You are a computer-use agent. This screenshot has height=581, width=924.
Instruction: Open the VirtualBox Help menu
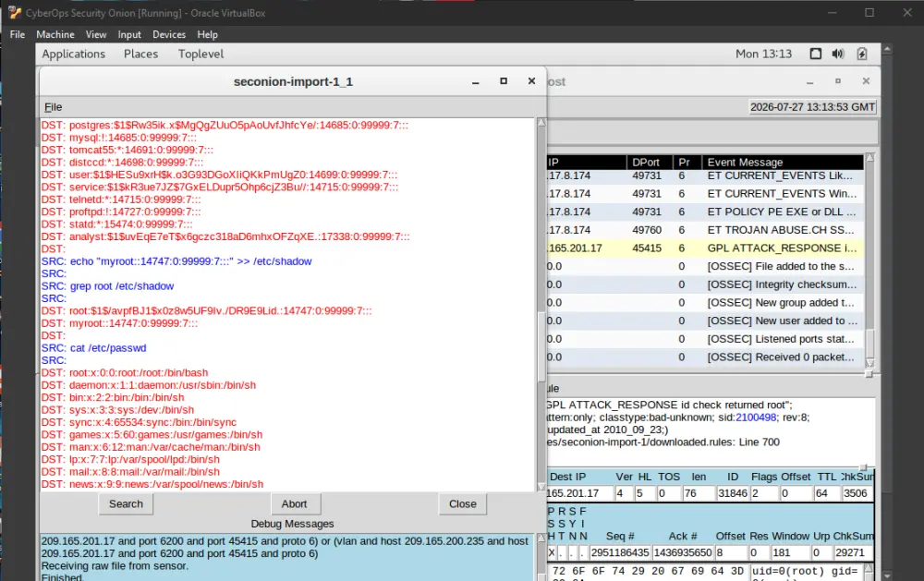(207, 35)
